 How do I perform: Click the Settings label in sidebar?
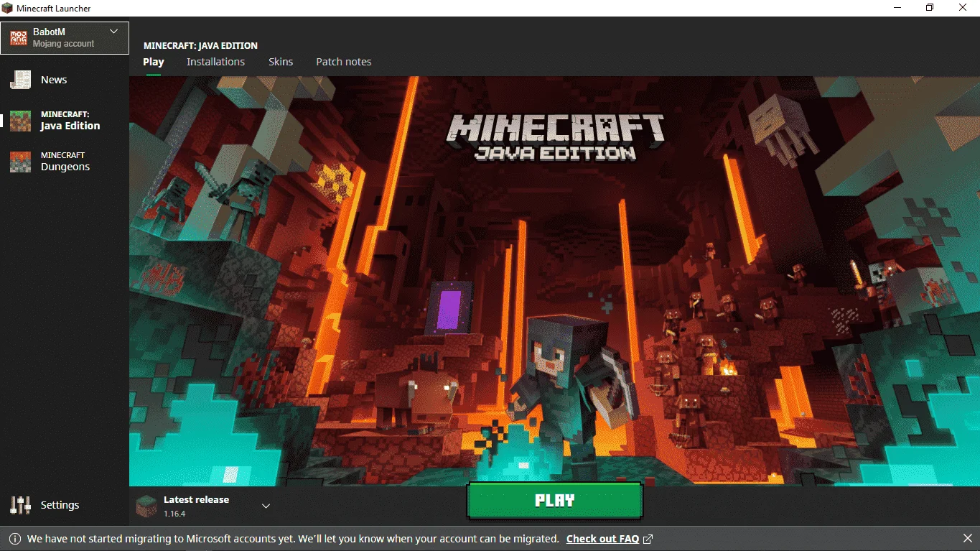coord(60,505)
